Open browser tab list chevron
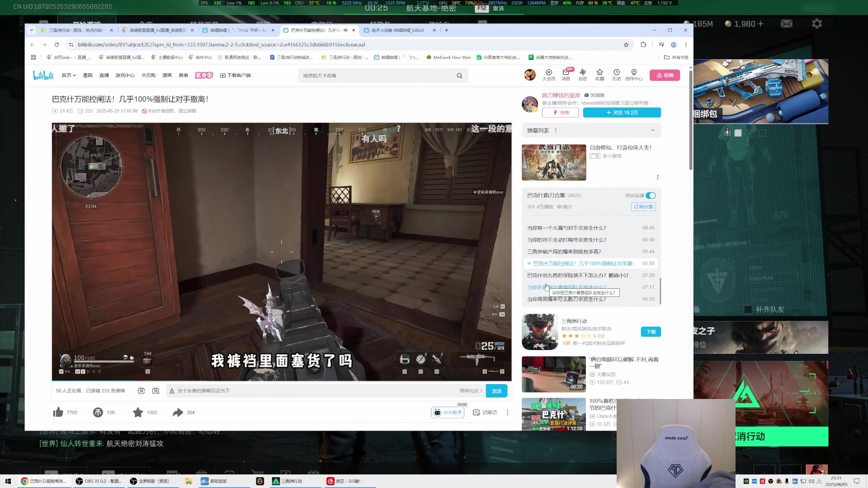The height and width of the screenshot is (488, 868). pos(31,30)
